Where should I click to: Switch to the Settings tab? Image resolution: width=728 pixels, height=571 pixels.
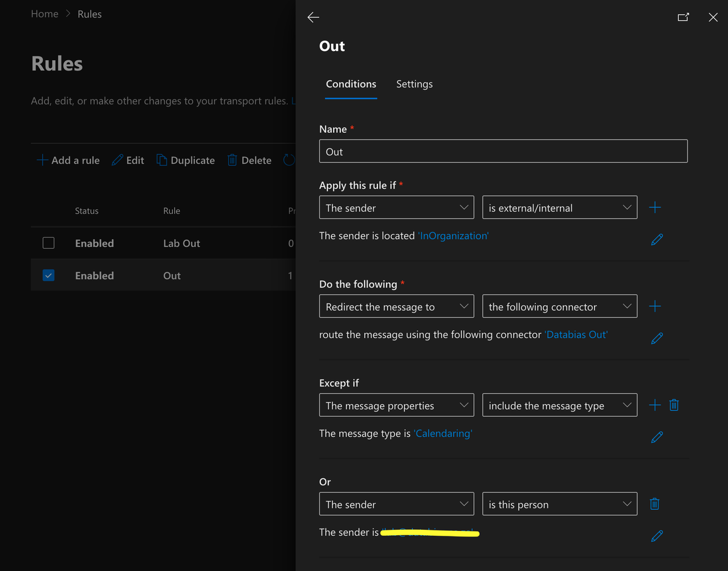(x=414, y=84)
